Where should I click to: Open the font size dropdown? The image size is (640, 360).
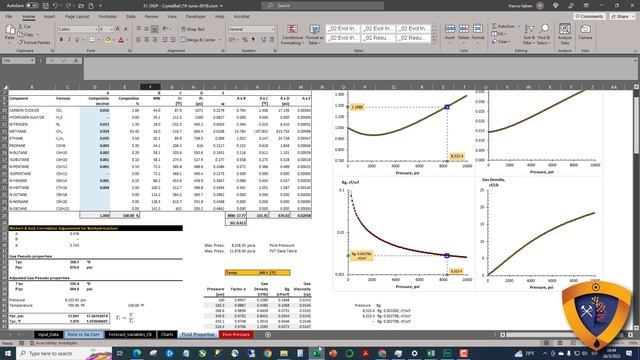[111, 29]
